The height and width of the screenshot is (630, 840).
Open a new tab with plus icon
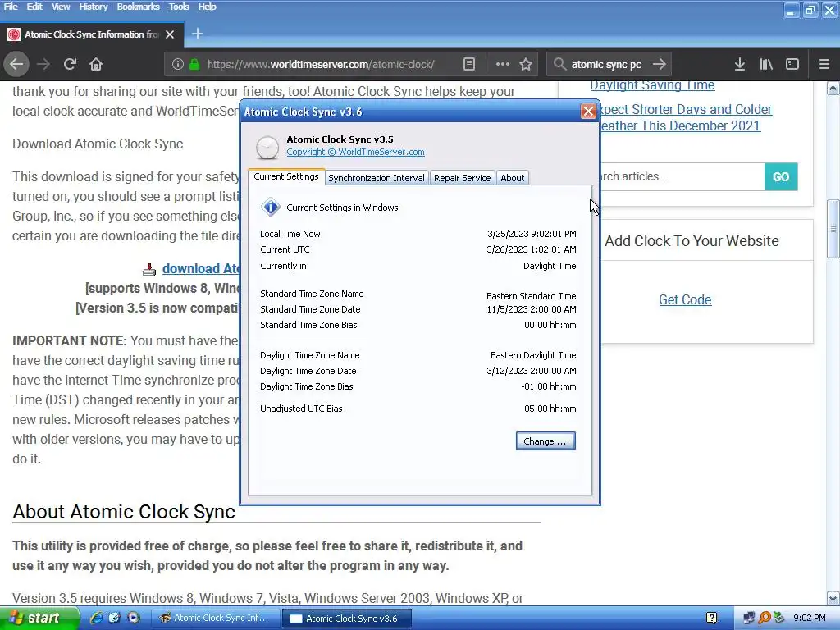[x=198, y=34]
